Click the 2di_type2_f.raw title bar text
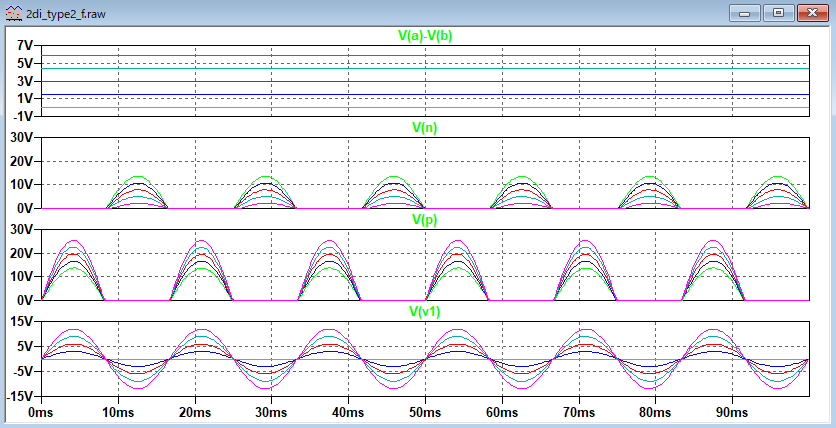Viewport: 836px width, 428px height. [66, 13]
